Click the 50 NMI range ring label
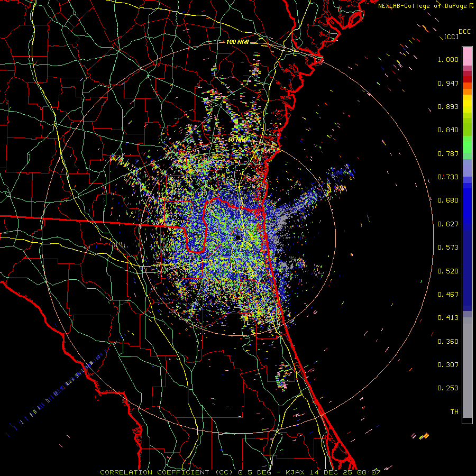 pyautogui.click(x=237, y=140)
